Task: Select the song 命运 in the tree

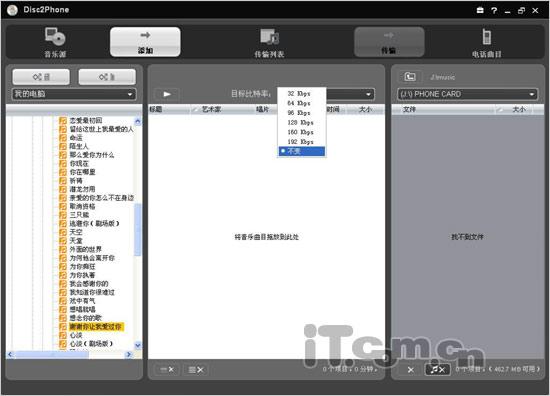Action: 76,137
